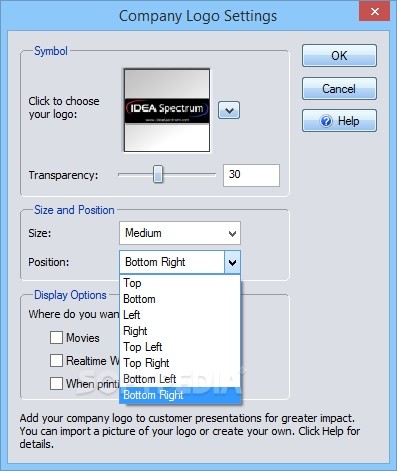
Task: Select Top in the Position list
Action: (180, 283)
